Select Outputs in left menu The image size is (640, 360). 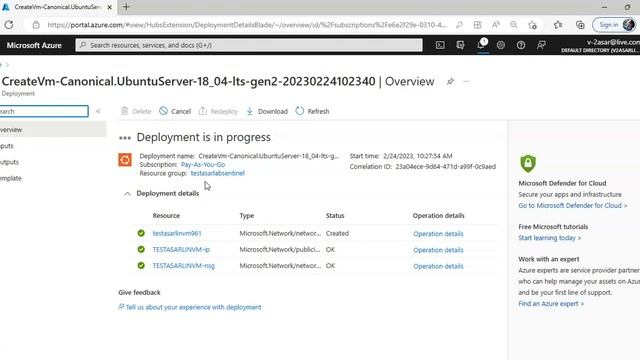pyautogui.click(x=9, y=162)
